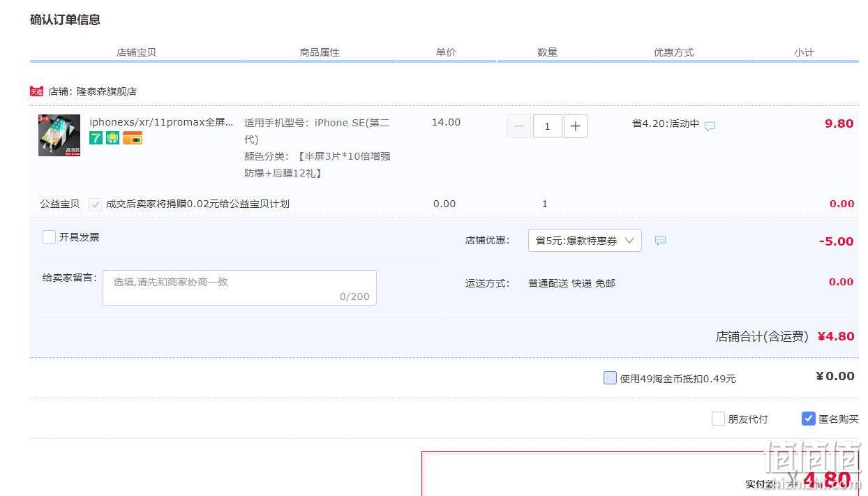Open the iPhone screen protector product thumbnail
This screenshot has height=496, width=868.
[x=59, y=135]
